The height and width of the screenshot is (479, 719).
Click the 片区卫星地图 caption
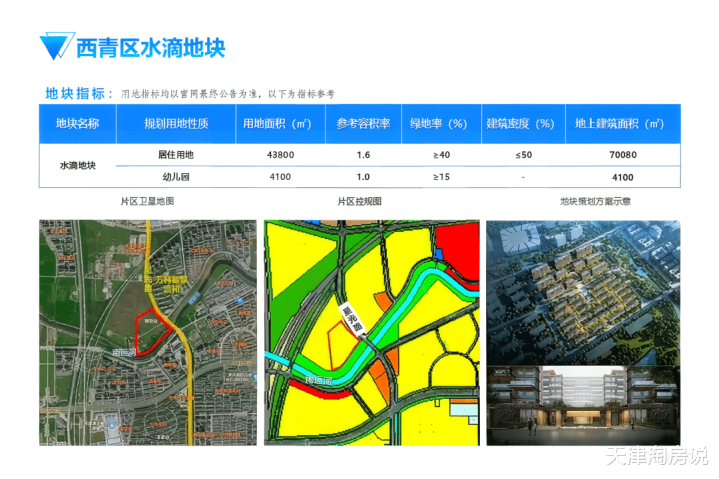click(147, 201)
